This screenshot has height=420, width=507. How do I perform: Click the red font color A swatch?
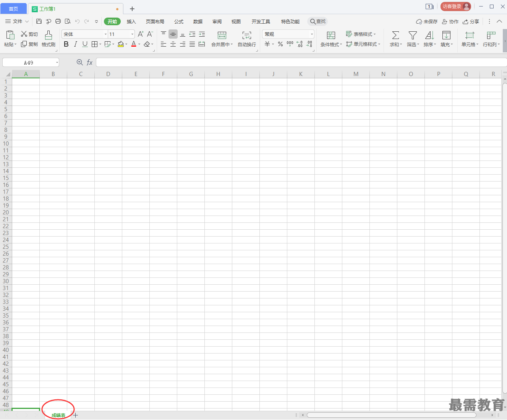[134, 44]
